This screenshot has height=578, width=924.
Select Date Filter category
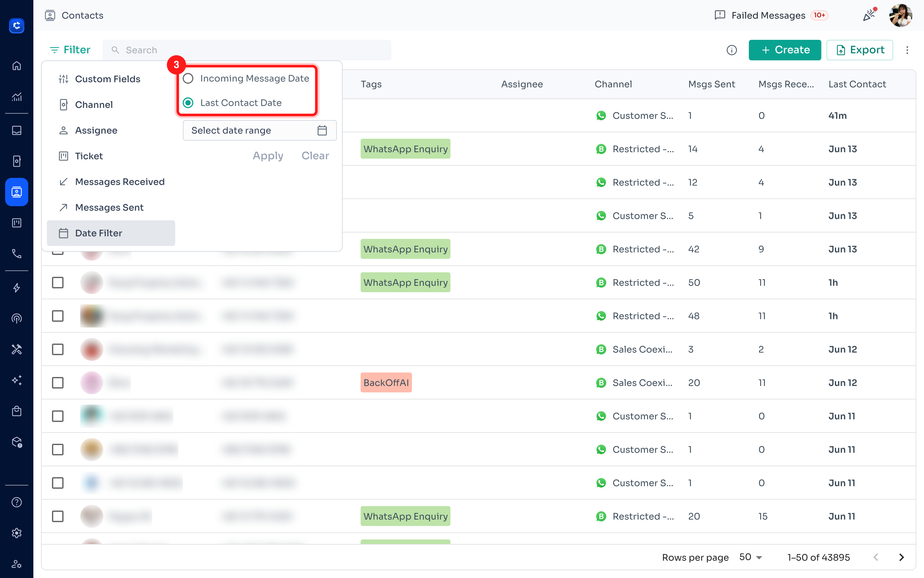point(111,233)
